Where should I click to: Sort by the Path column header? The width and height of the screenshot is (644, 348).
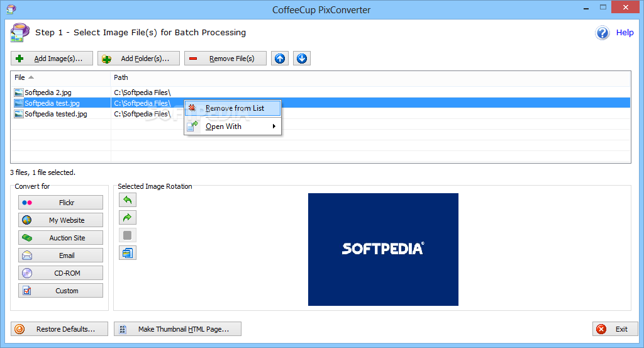coord(370,77)
